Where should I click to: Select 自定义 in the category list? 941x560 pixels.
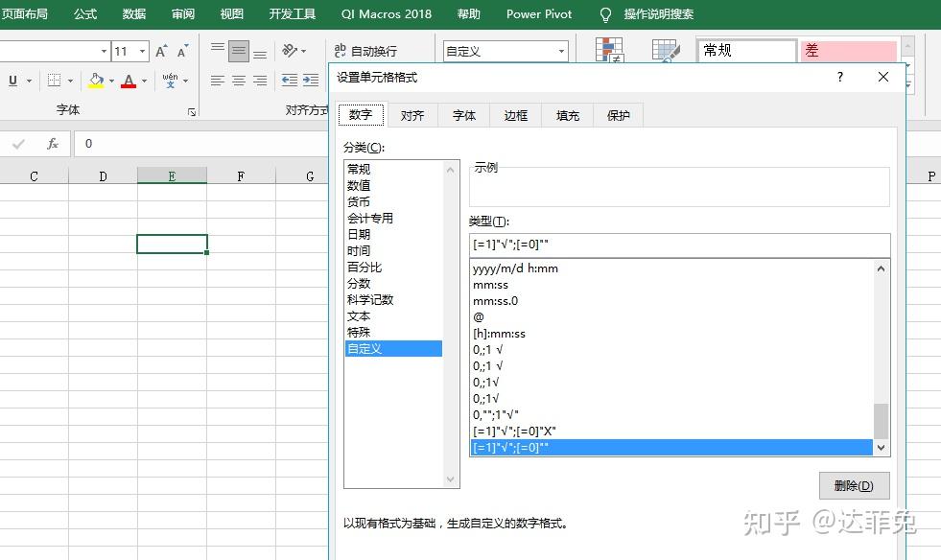(393, 348)
